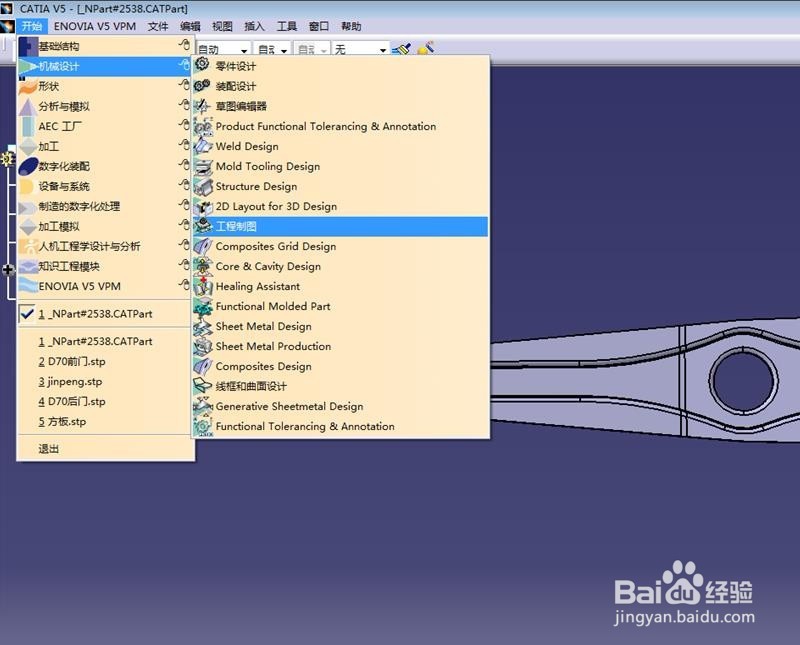Open the 无 dropdown in toolbar
The width and height of the screenshot is (800, 645).
click(x=383, y=50)
